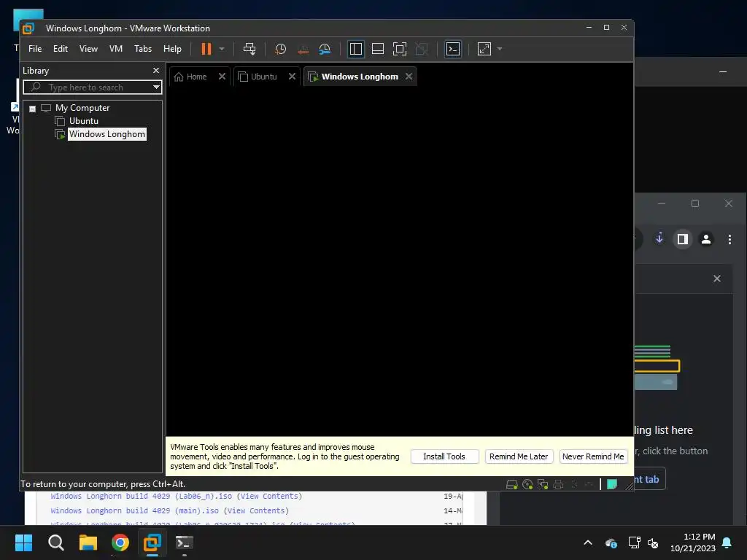
Task: Switch to Google Chrome in the taskbar
Action: tap(120, 542)
